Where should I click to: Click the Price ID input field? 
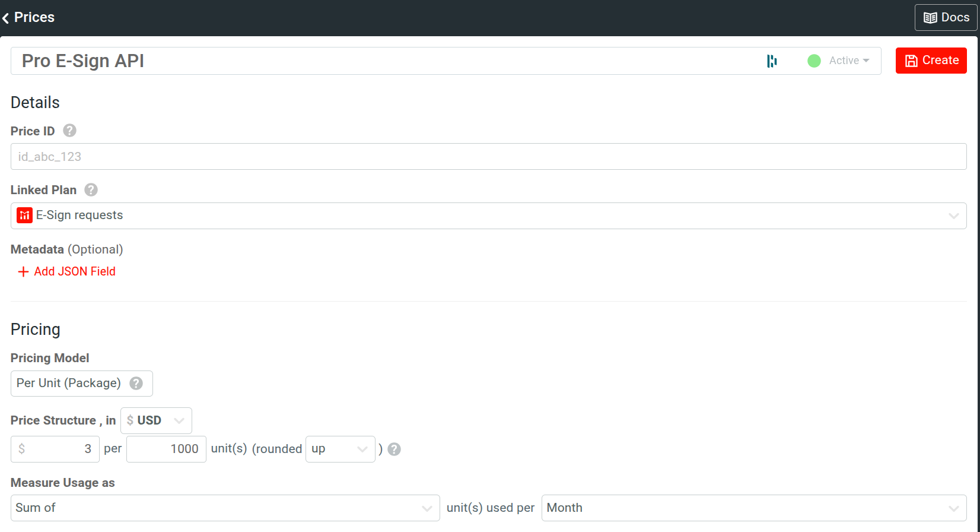(x=488, y=157)
